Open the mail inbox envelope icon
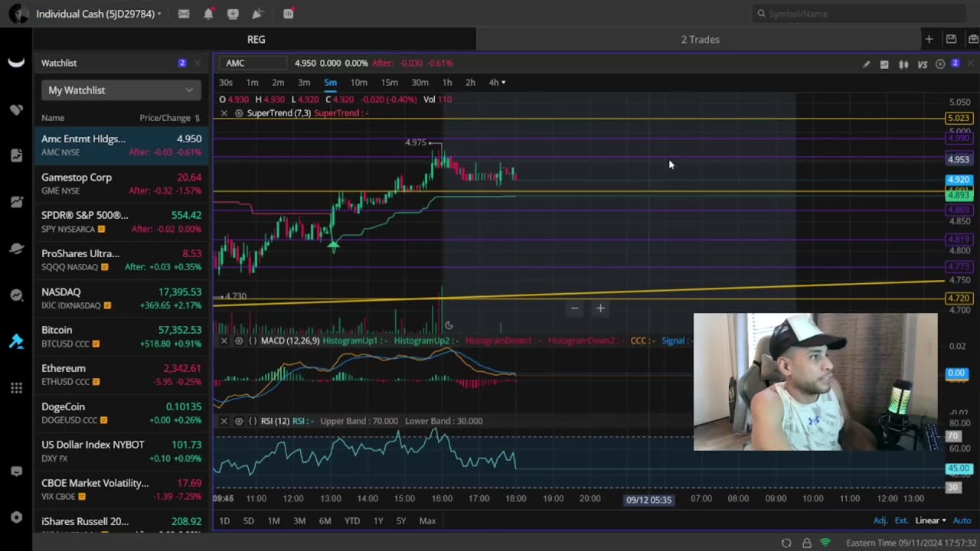980x551 pixels. 184,14
